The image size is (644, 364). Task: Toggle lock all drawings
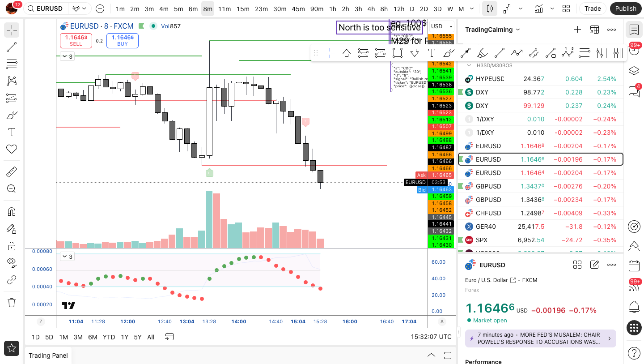click(x=12, y=246)
